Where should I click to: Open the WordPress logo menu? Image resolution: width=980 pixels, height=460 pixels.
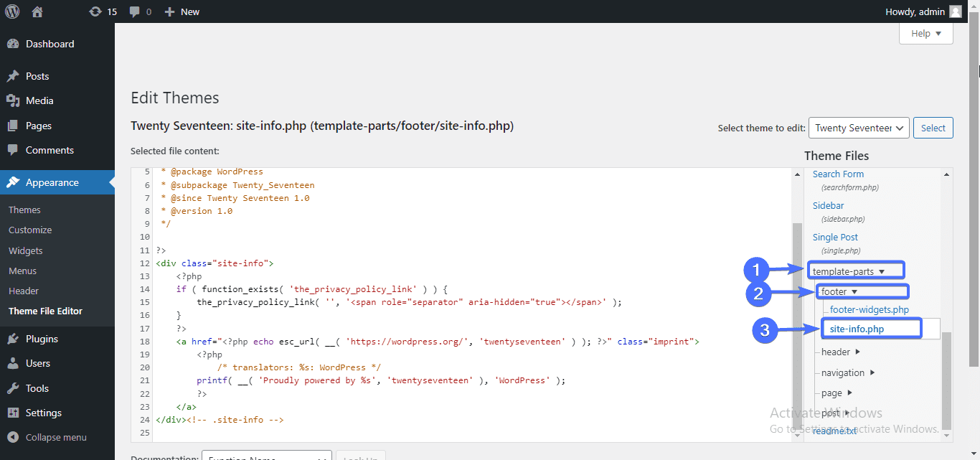tap(12, 11)
